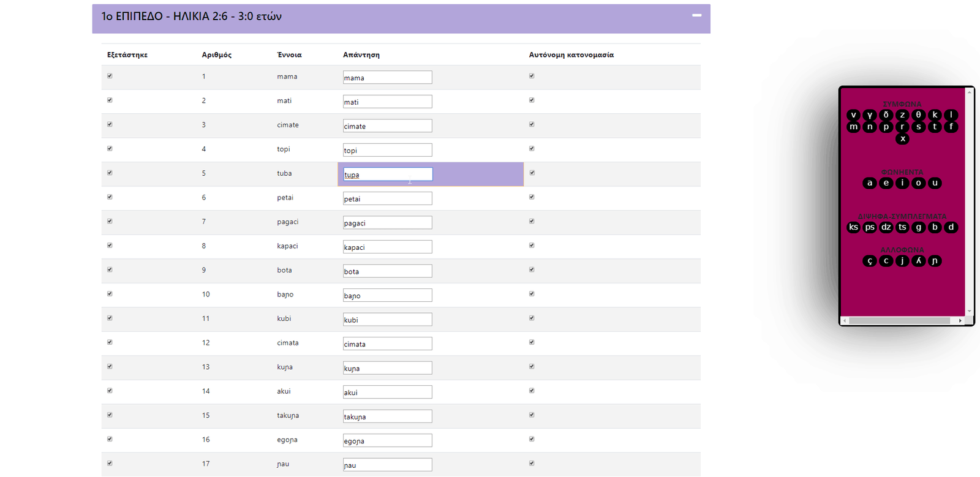Click the 'ks' cluster key
Screen dimensions: 980x477
[x=853, y=227]
